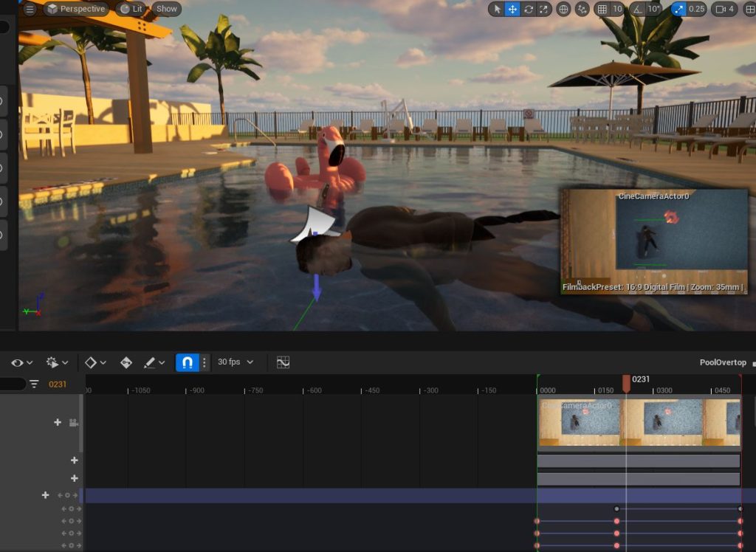Click the auto-key icon in Sequencer toolbar
Image resolution: width=756 pixels, height=552 pixels.
(x=126, y=362)
